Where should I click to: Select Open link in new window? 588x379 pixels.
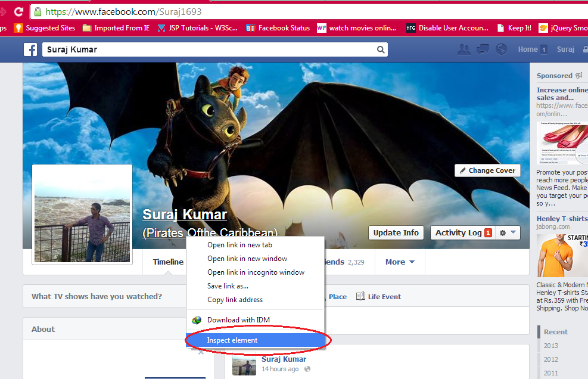(x=256, y=259)
